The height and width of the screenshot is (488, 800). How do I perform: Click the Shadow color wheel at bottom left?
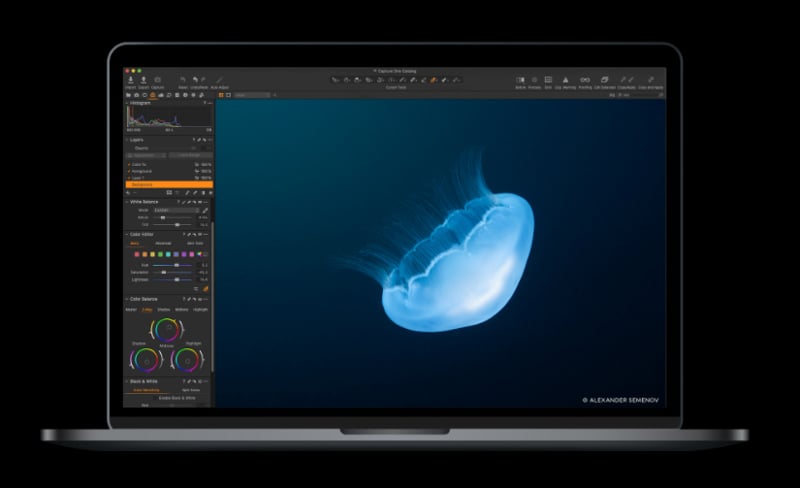(146, 360)
